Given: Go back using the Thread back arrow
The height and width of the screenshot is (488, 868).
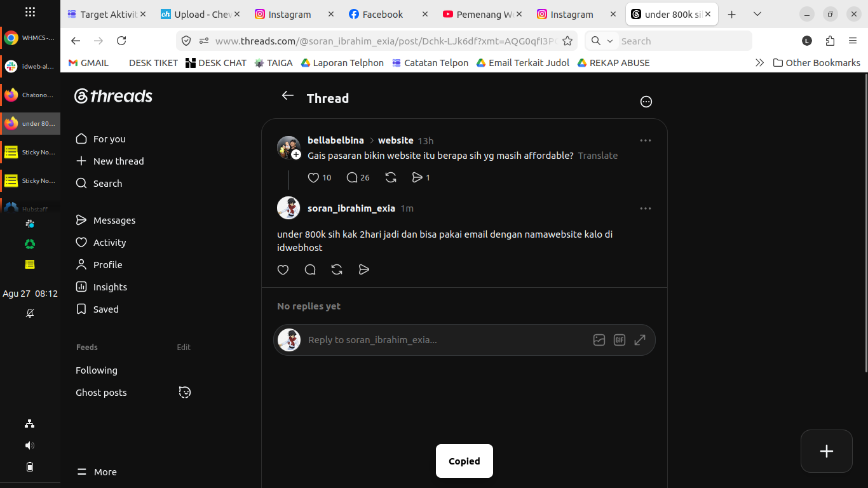Looking at the screenshot, I should [x=288, y=96].
